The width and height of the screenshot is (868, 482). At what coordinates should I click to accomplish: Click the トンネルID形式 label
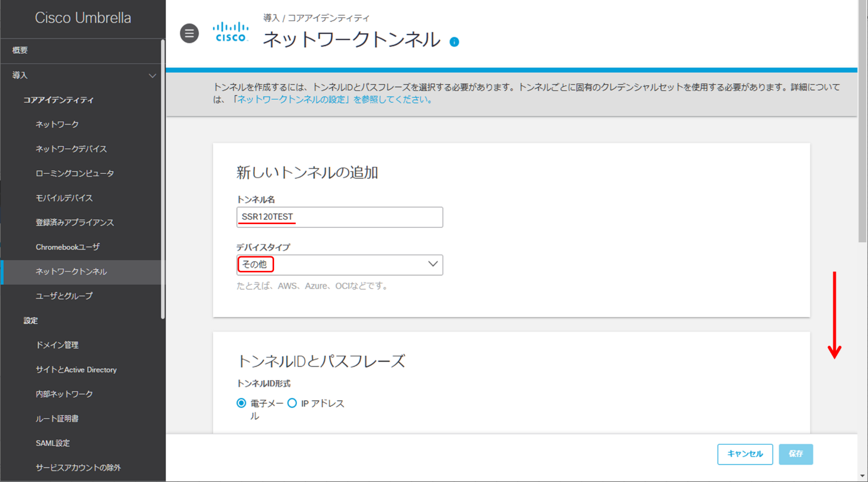[x=264, y=384]
